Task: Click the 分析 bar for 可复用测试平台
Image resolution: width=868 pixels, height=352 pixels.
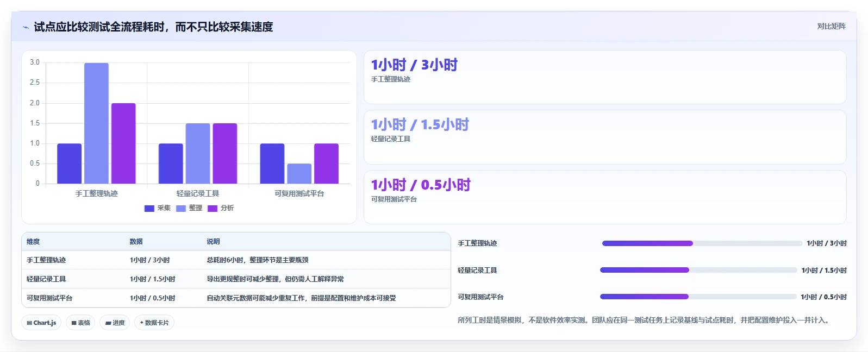Action: [326, 164]
